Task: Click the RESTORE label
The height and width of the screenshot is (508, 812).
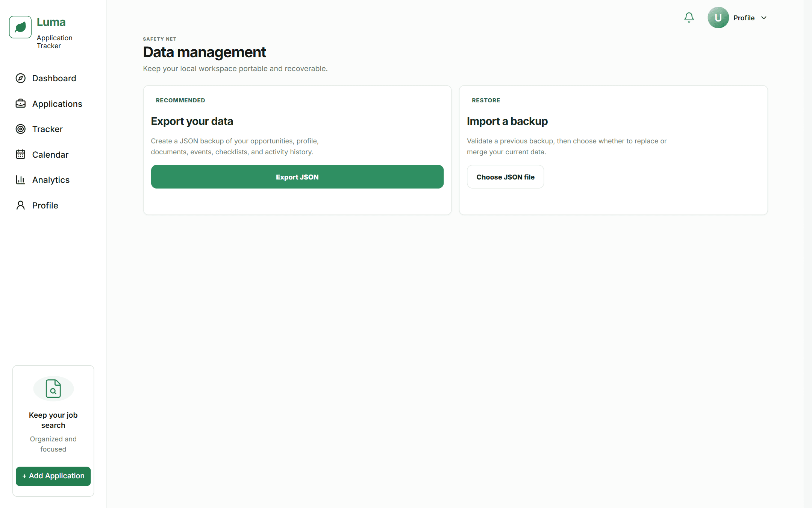Action: 486,100
